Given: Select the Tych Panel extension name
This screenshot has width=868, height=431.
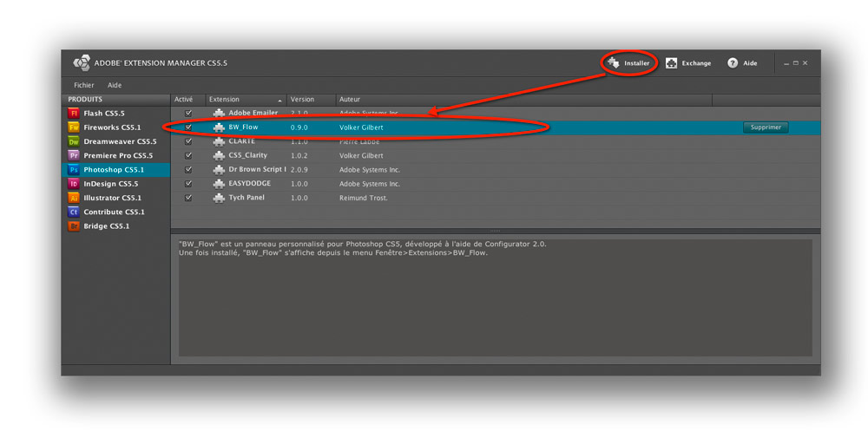Looking at the screenshot, I should coord(247,198).
